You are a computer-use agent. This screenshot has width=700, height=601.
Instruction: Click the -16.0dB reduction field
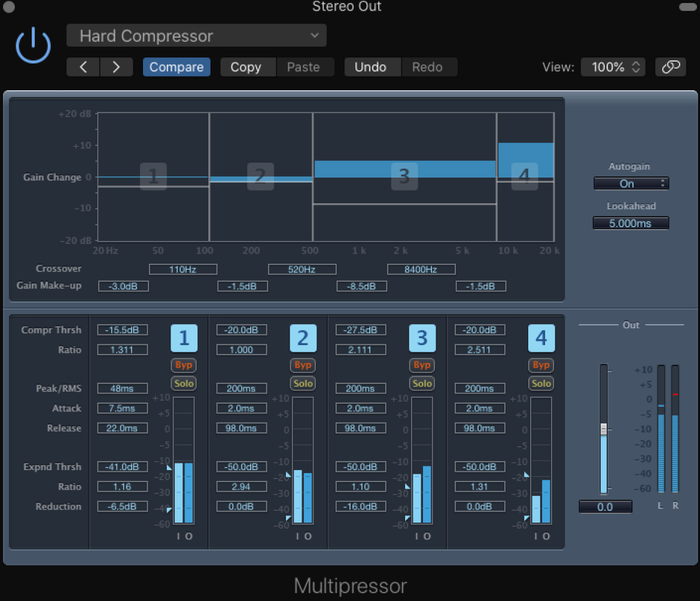tap(361, 507)
